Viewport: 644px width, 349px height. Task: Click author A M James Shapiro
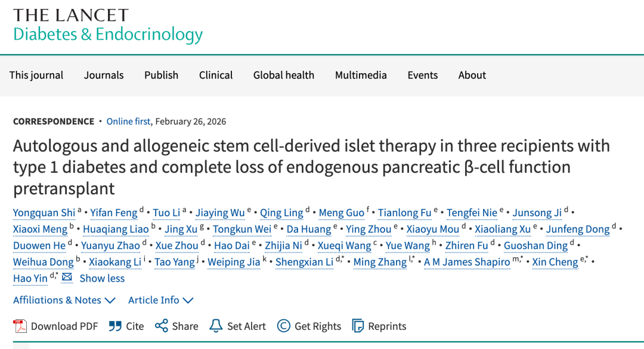467,262
